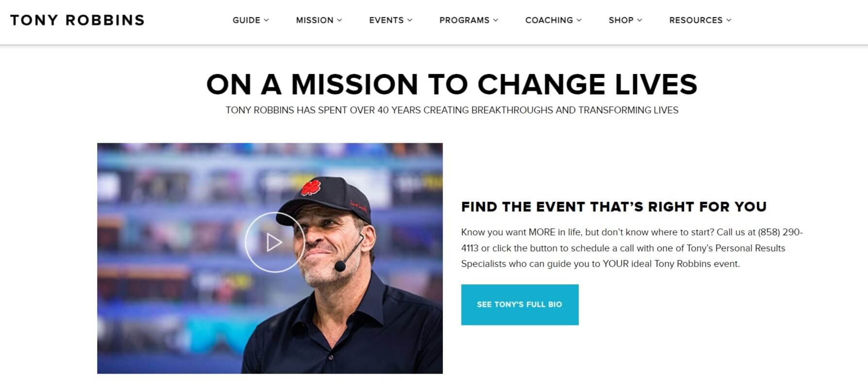
Task: Expand the Mission chevron arrow
Action: [x=339, y=20]
